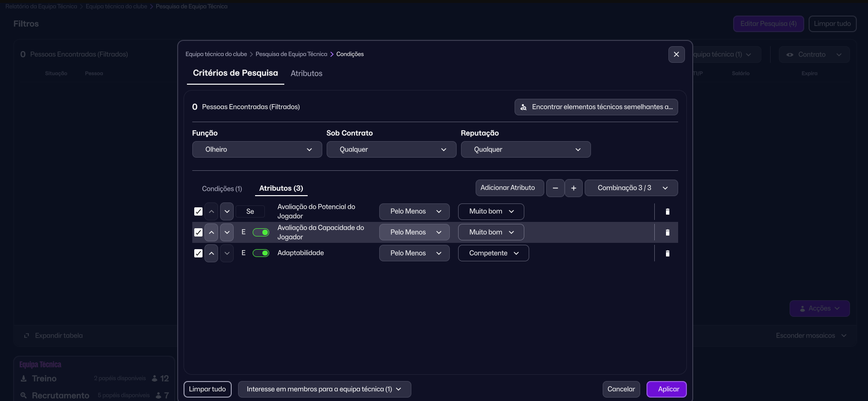Select the Condições (1) sub-tab
868x401 pixels.
(x=222, y=189)
